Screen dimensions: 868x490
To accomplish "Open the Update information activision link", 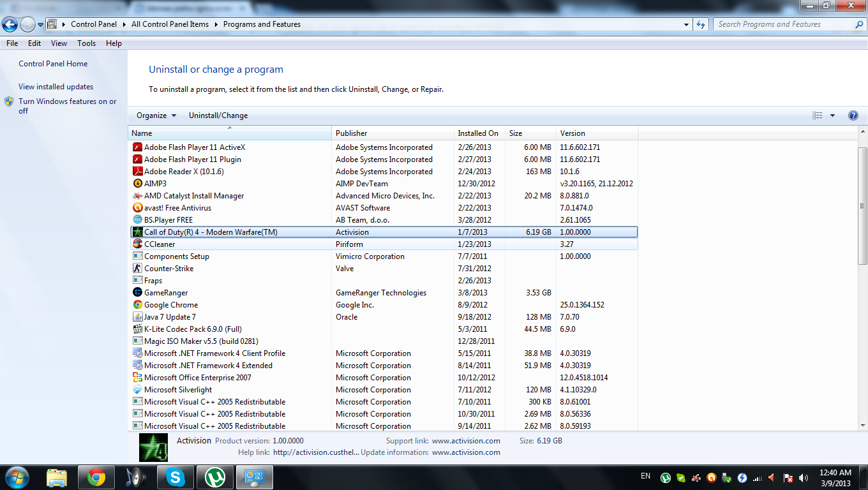I will (466, 452).
